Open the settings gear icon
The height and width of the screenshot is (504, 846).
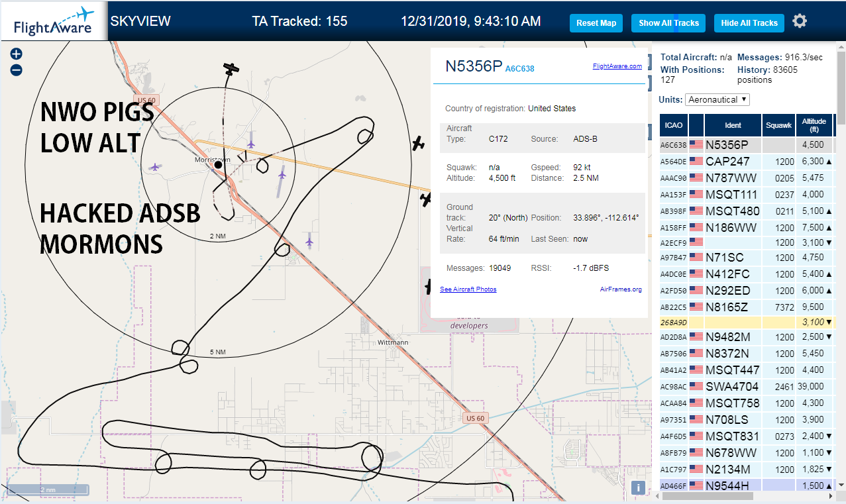tap(800, 21)
